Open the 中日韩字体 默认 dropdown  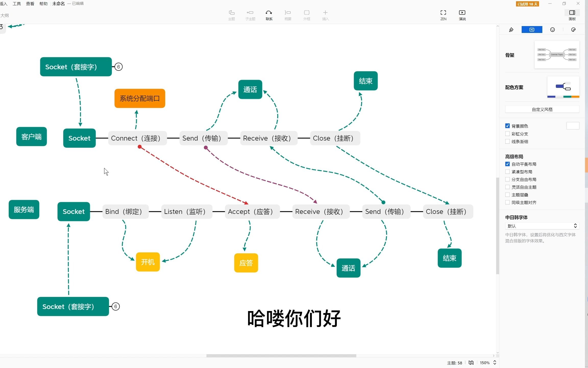(542, 226)
